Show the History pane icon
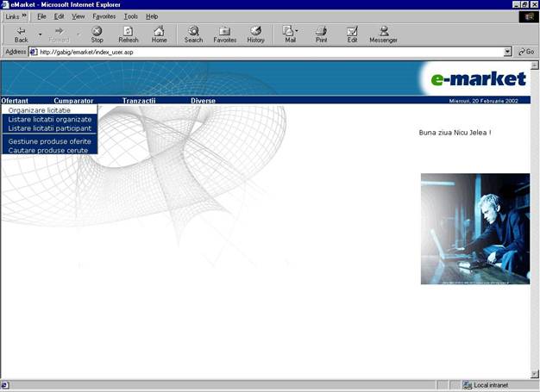Viewport: 540px width, 392px height. [256, 31]
